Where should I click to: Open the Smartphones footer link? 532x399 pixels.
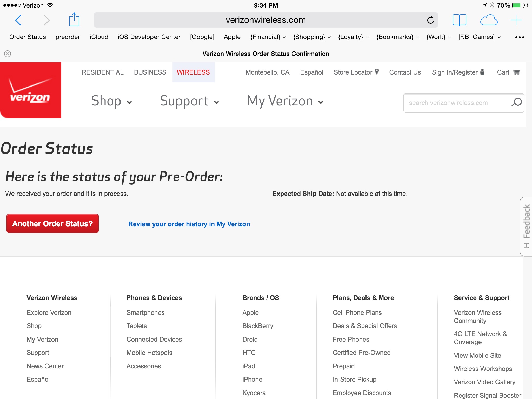145,312
